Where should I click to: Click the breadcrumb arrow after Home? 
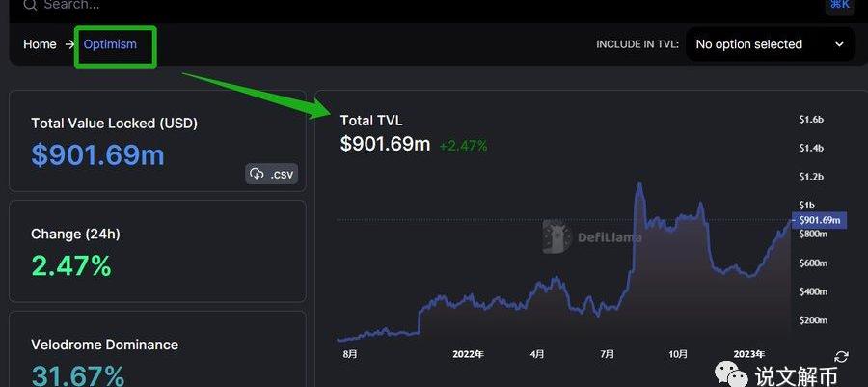[70, 44]
